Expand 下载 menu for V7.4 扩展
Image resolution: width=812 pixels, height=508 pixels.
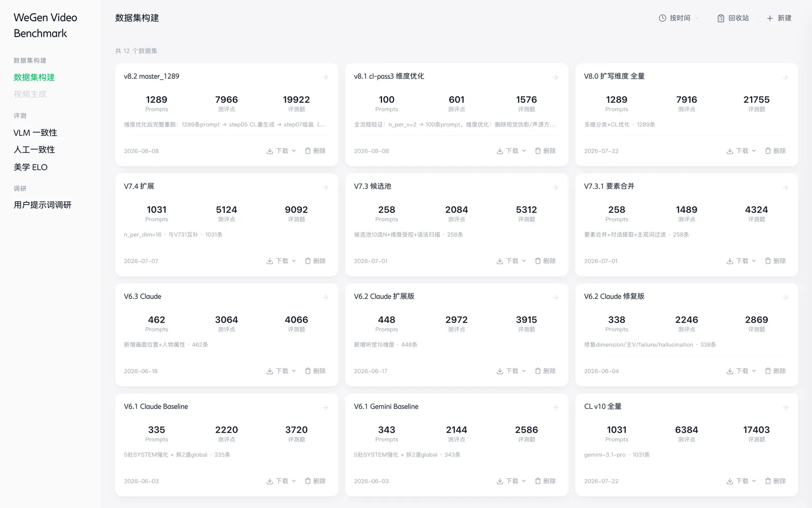pos(281,261)
